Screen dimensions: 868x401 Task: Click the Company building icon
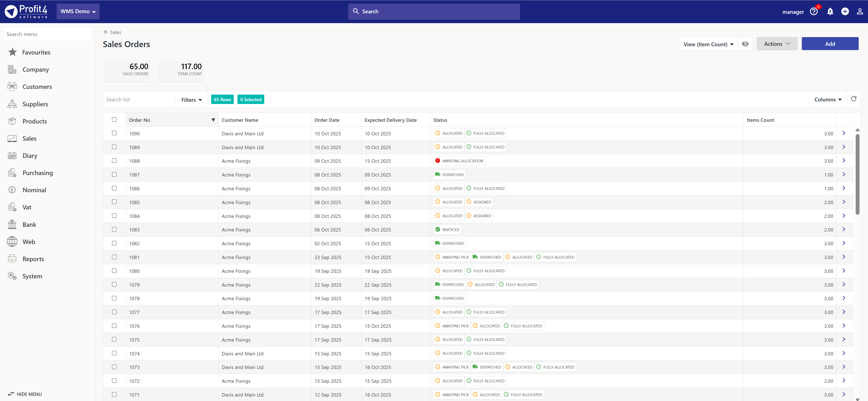point(12,69)
